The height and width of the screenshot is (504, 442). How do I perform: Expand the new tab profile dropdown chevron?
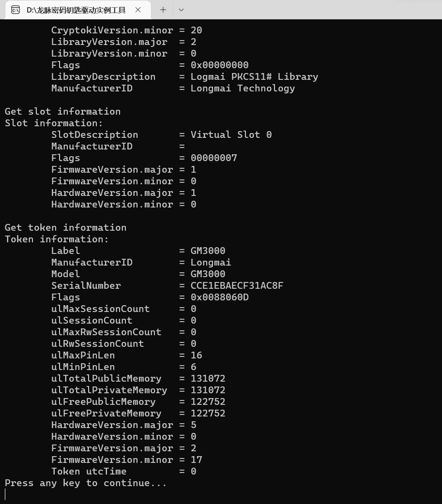[x=182, y=10]
